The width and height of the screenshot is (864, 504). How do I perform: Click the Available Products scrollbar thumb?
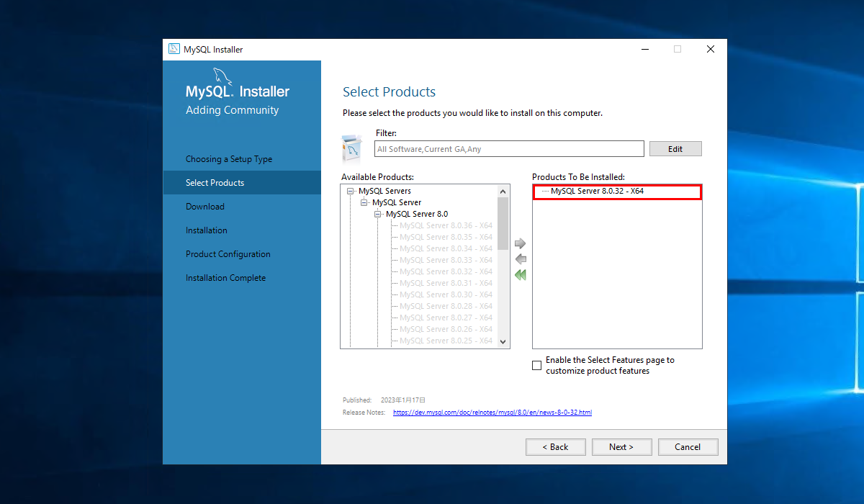pyautogui.click(x=503, y=223)
